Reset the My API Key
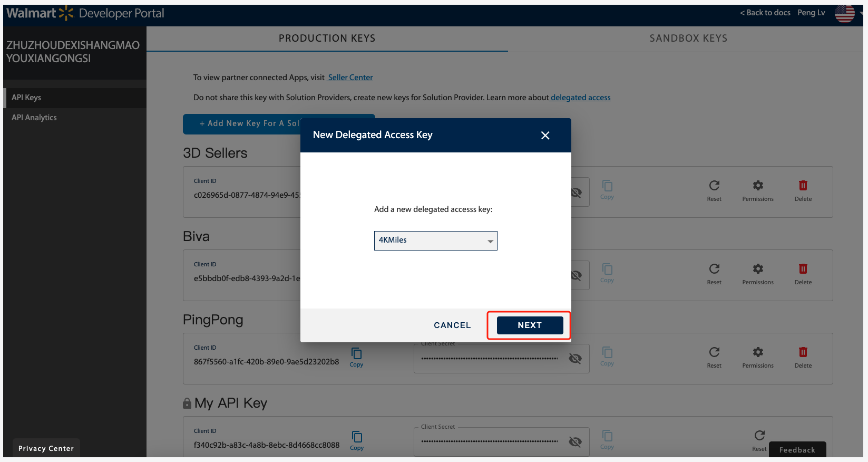Viewport: 868px width, 462px height. click(x=759, y=440)
